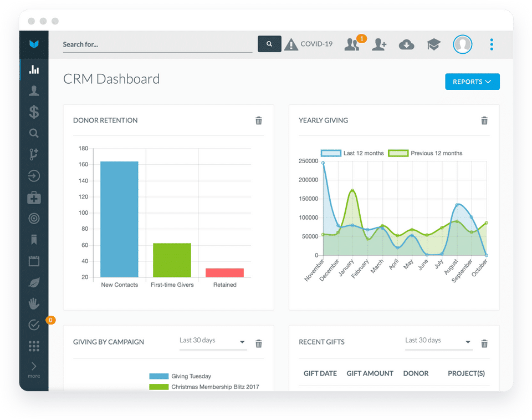The width and height of the screenshot is (532, 420).
Task: Click the sidebar magnifier search icon
Action: [x=34, y=133]
